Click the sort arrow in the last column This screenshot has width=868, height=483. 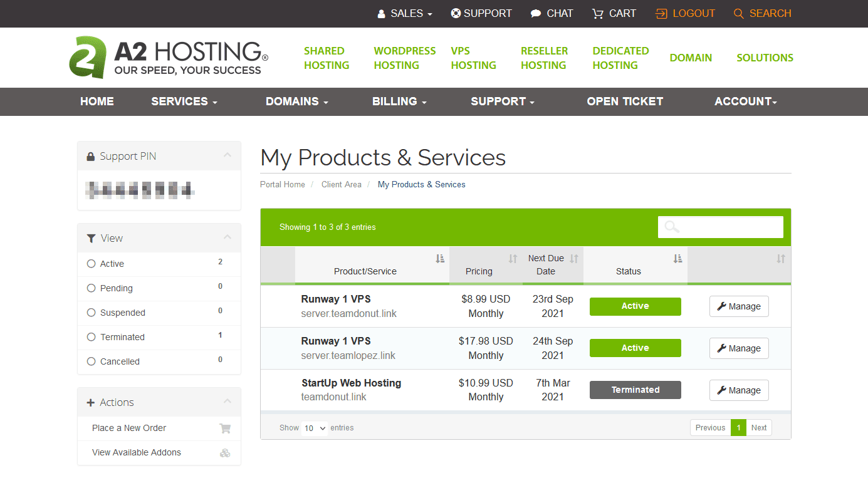point(781,259)
